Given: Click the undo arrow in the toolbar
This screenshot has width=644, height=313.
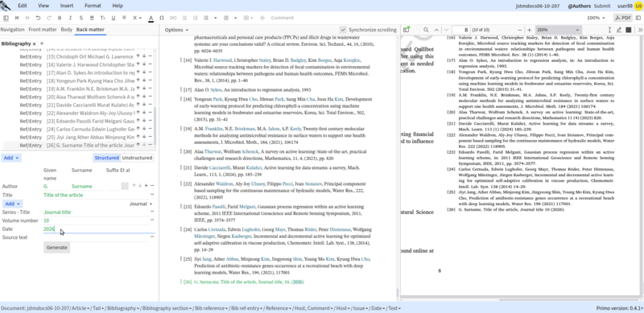Looking at the screenshot, I should [38, 18].
